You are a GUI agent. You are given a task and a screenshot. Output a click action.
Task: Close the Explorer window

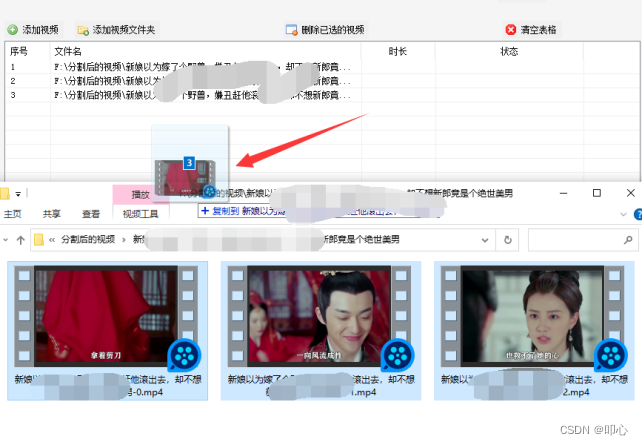631,193
